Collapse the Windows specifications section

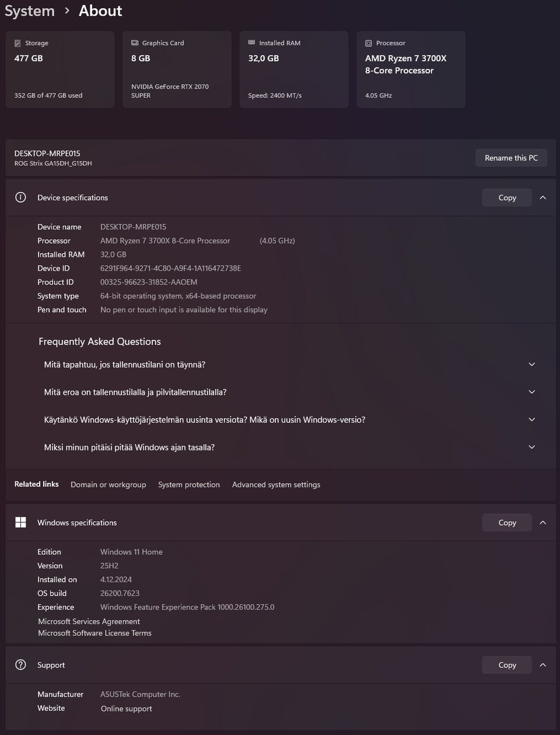543,523
